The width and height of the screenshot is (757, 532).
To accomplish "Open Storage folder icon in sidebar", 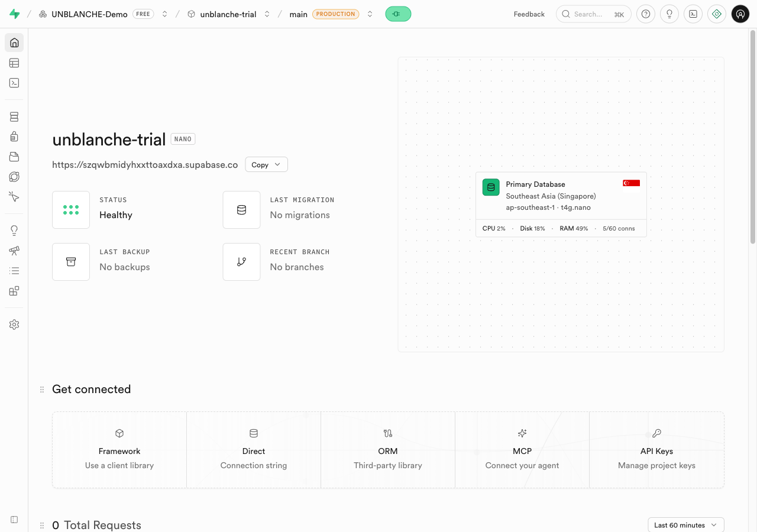I will [14, 157].
